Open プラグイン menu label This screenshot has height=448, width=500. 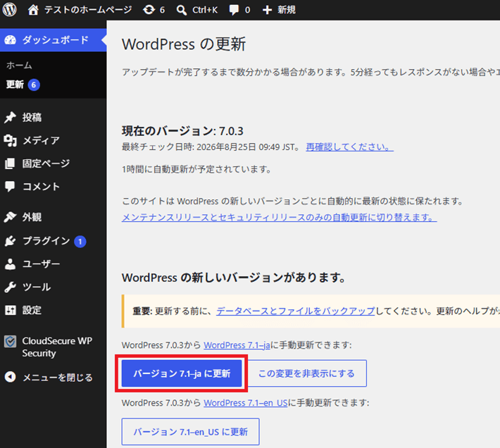tap(46, 241)
